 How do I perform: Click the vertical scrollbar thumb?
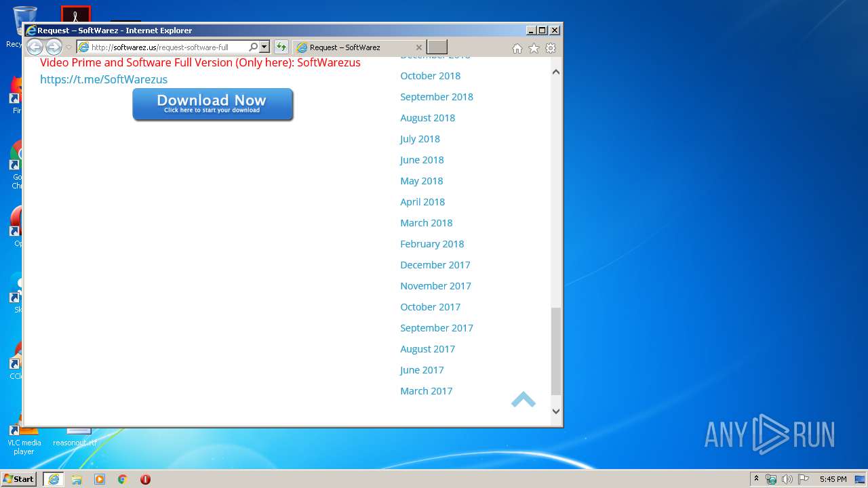tap(556, 351)
